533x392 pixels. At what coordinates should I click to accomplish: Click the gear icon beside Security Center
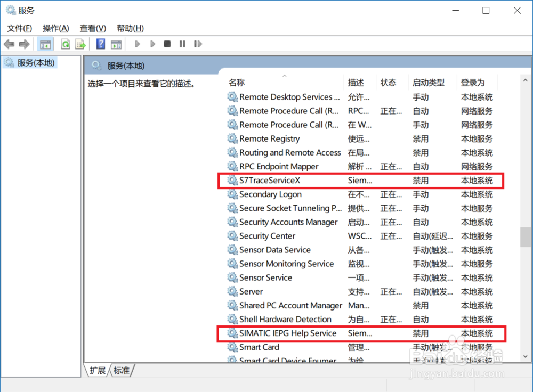coord(232,236)
